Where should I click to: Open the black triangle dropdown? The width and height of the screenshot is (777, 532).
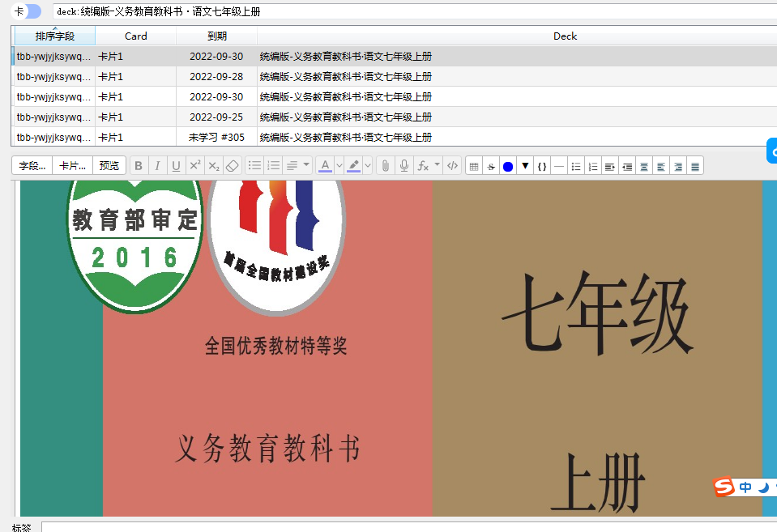pyautogui.click(x=525, y=167)
